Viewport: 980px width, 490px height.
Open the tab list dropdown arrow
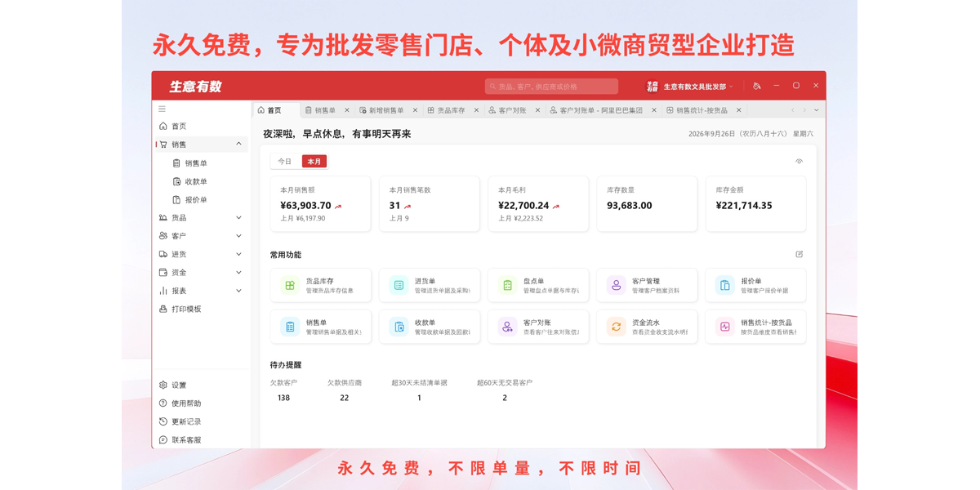pyautogui.click(x=817, y=110)
